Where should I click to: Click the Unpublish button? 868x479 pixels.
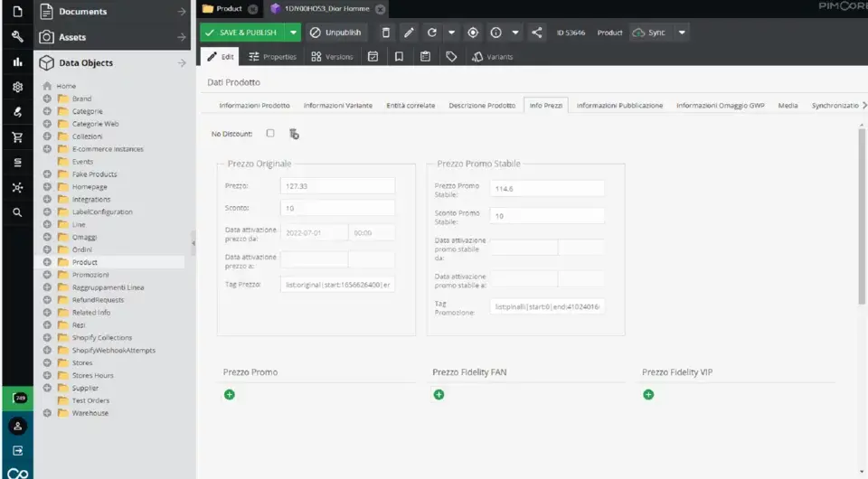(x=335, y=33)
